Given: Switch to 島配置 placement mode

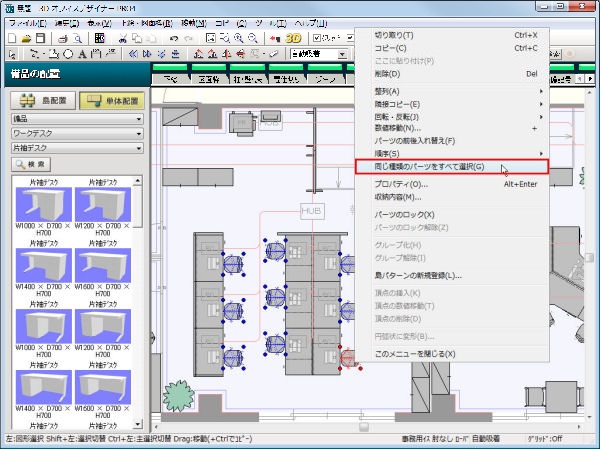Looking at the screenshot, I should 41,101.
